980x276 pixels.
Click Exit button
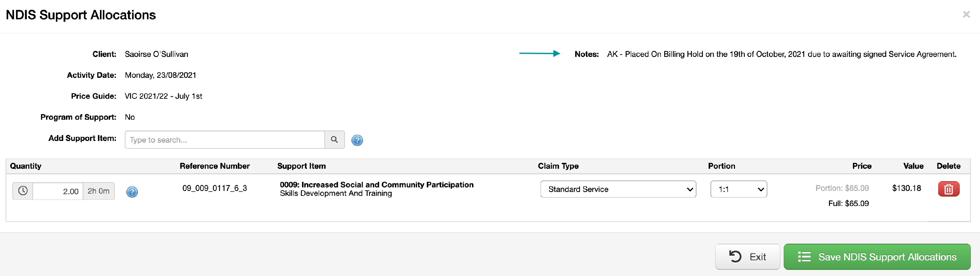coord(747,257)
